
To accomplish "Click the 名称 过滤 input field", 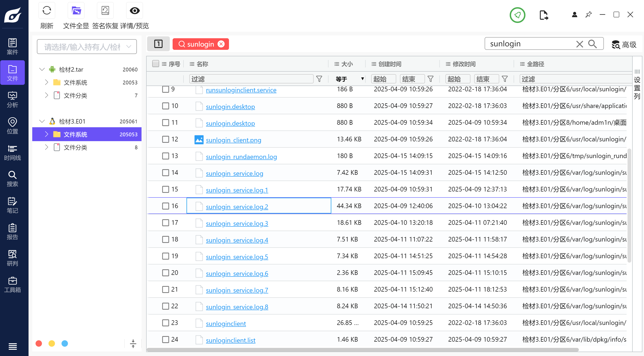I will click(x=251, y=79).
